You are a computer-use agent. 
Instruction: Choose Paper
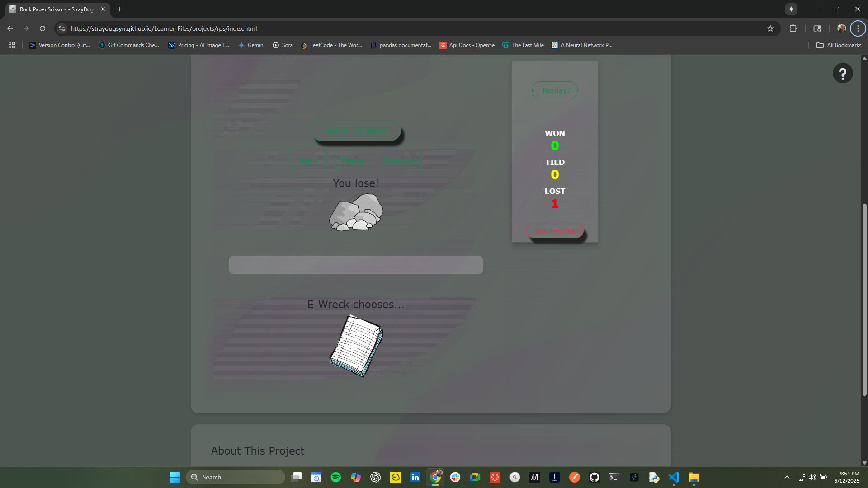[353, 160]
